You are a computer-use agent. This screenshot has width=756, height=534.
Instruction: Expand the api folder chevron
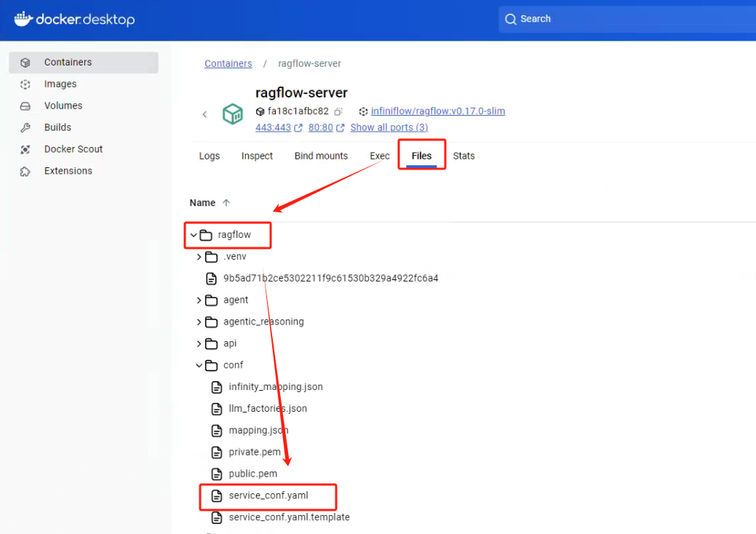199,343
